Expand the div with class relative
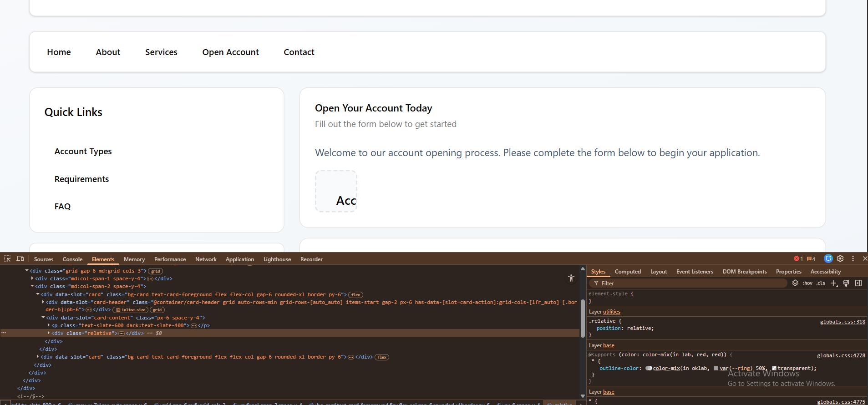This screenshot has width=868, height=405. point(49,333)
